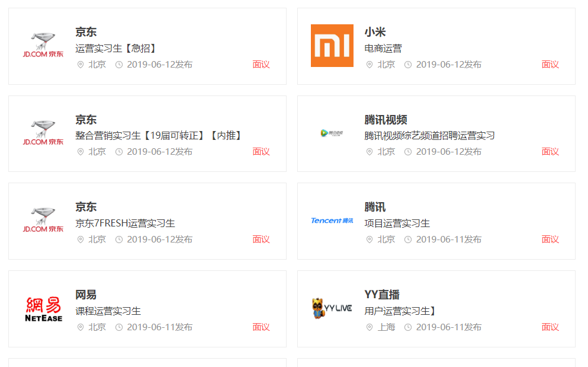
Task: Click clock icon in 课程运营实习生 card
Action: pos(119,327)
